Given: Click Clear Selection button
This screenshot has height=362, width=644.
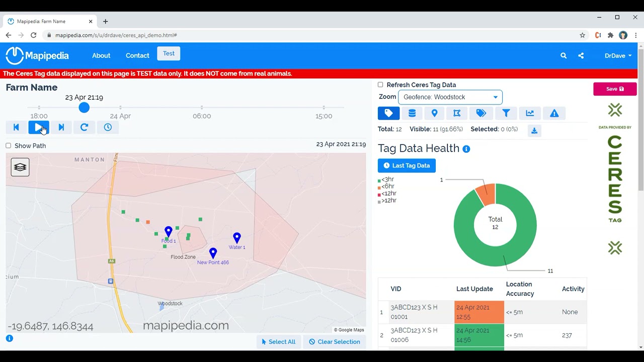Looking at the screenshot, I should tap(335, 342).
